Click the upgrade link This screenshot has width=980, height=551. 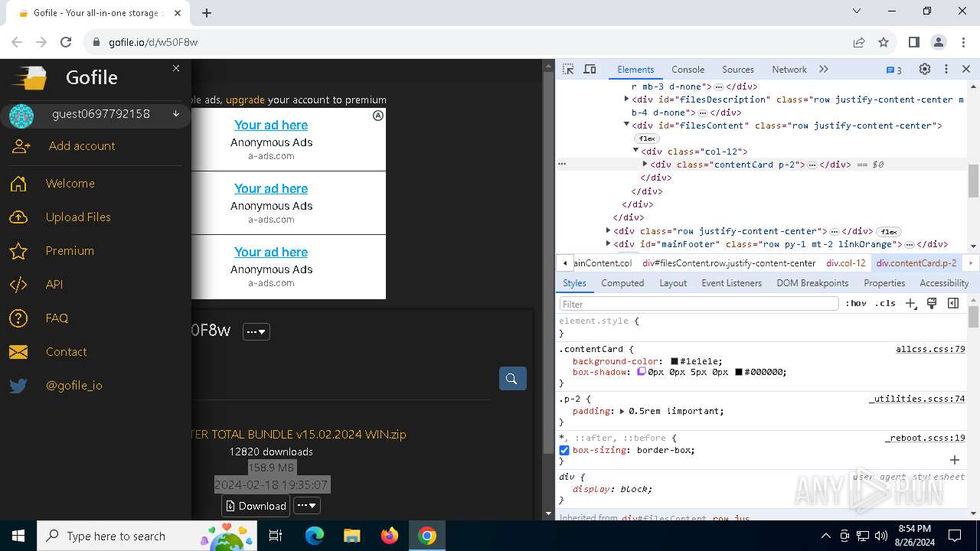point(245,99)
